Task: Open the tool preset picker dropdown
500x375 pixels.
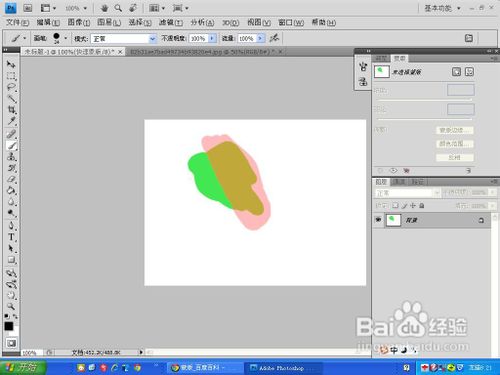Action: (x=25, y=38)
